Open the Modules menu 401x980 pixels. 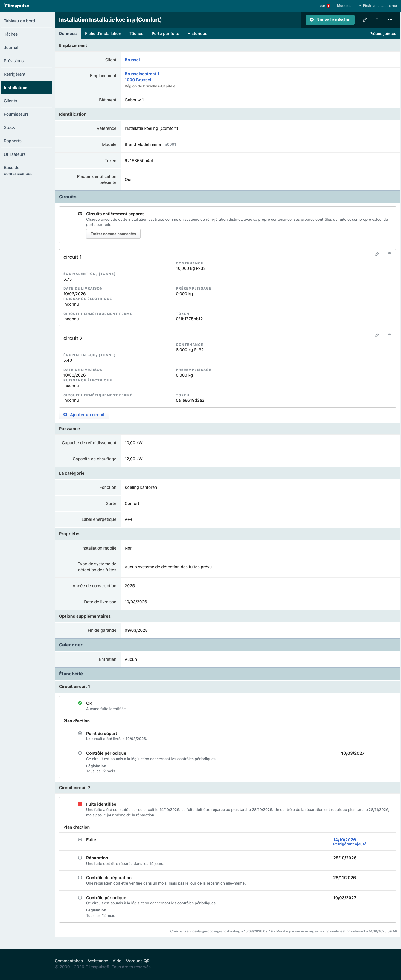(344, 6)
